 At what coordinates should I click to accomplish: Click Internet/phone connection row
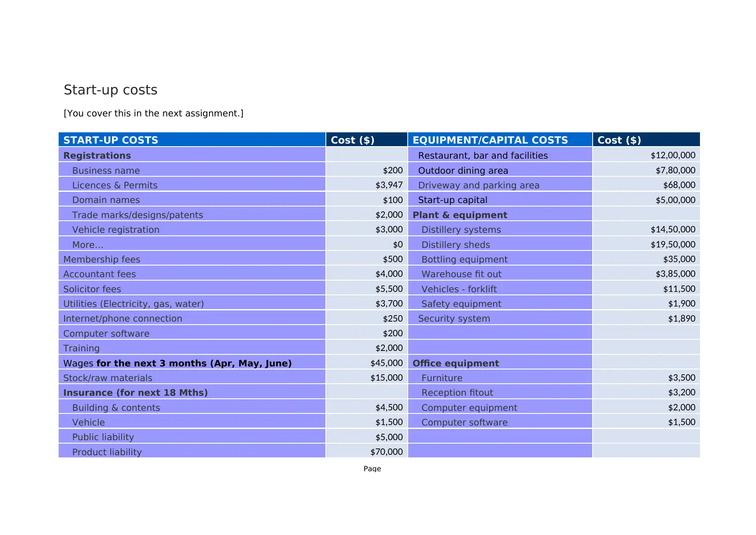tap(123, 319)
